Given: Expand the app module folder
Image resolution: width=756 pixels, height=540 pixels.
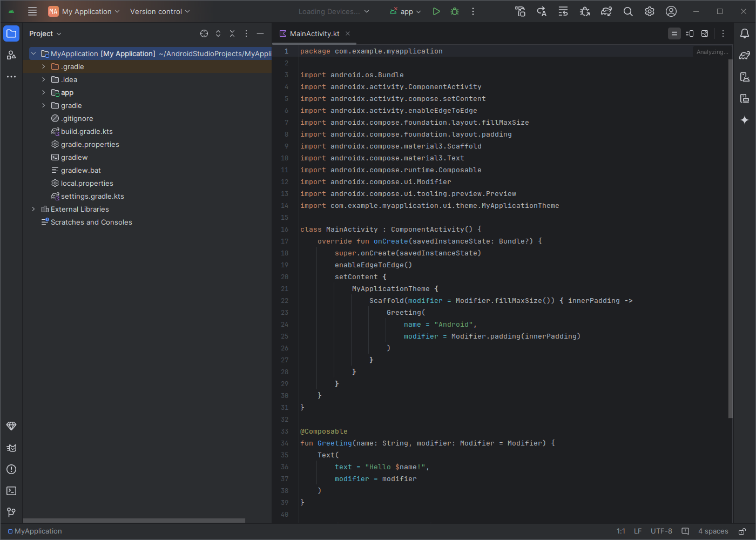Looking at the screenshot, I should 44,92.
